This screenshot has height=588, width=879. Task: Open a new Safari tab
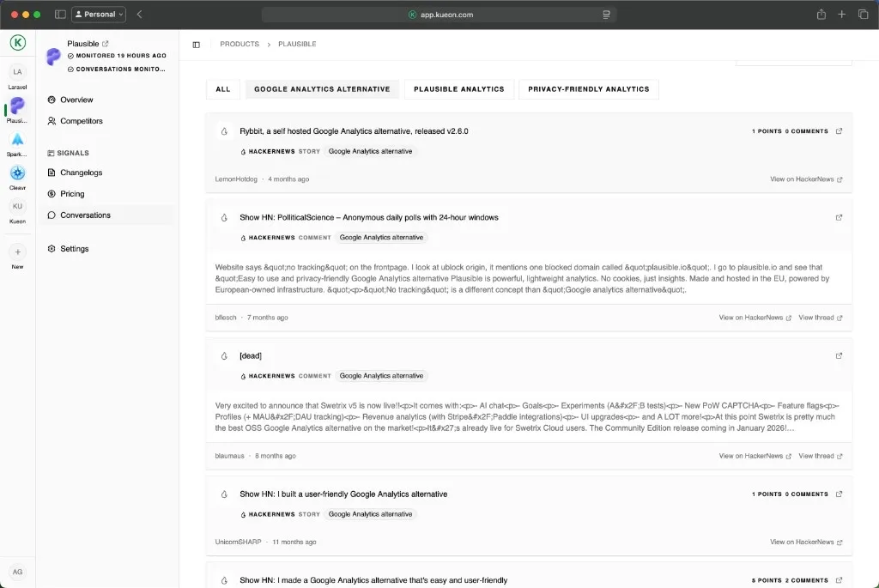[x=841, y=15]
